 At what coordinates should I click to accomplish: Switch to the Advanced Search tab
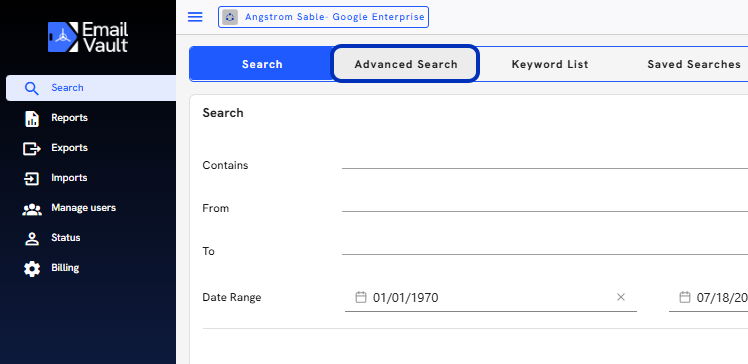tap(405, 64)
